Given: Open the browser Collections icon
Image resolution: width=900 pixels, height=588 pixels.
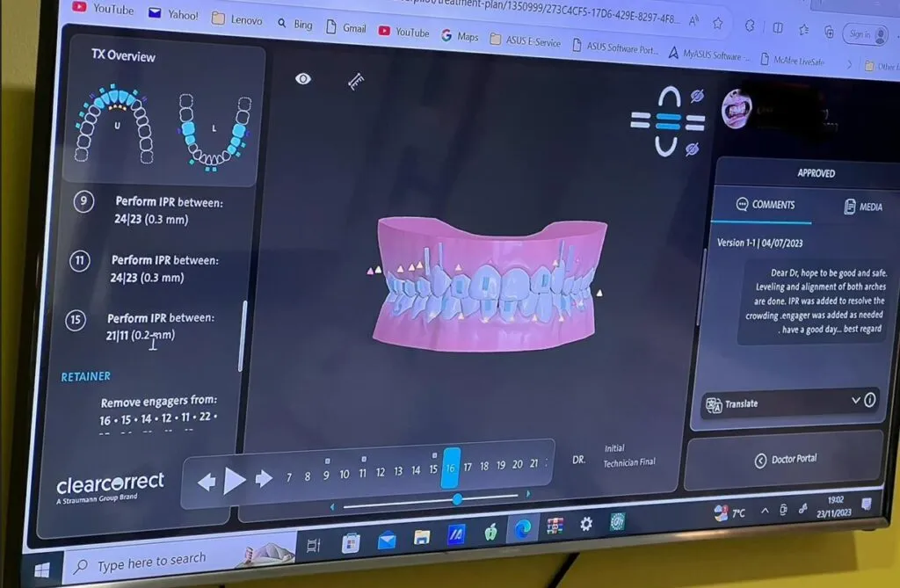Looking at the screenshot, I should (829, 33).
